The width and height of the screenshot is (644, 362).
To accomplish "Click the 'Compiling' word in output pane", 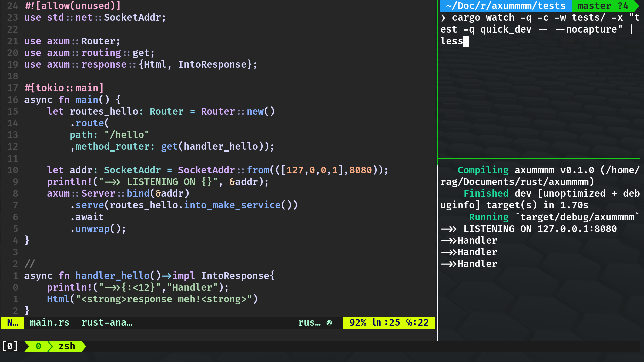I will pyautogui.click(x=483, y=170).
